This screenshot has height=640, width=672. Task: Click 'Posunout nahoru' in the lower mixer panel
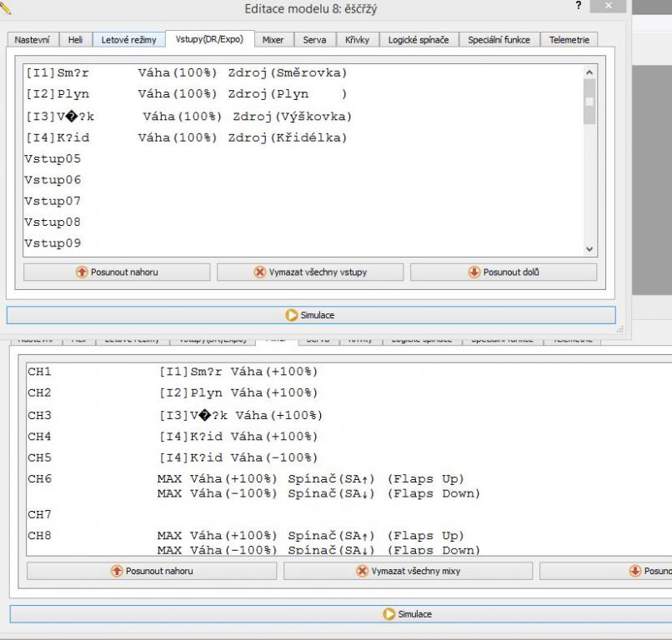pyautogui.click(x=152, y=571)
